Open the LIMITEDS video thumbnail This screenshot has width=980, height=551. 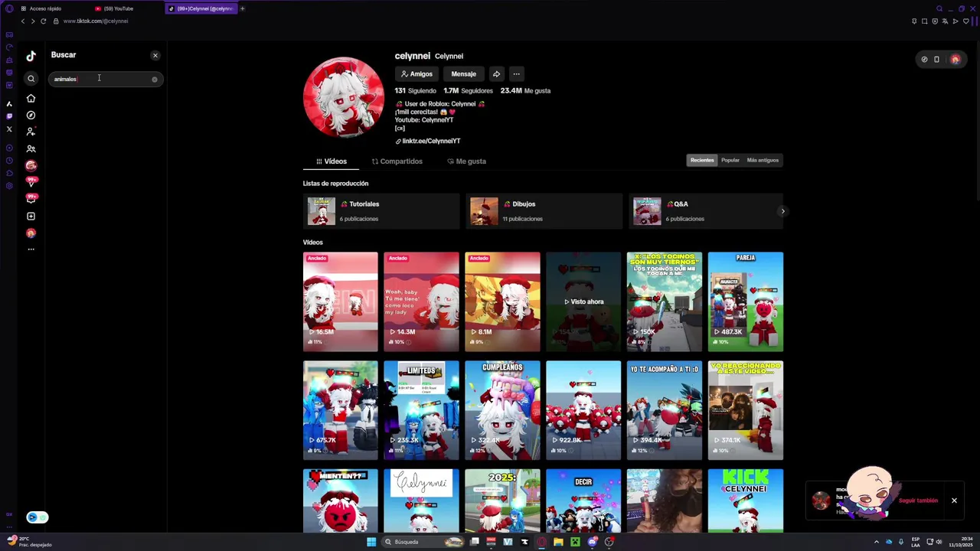tap(421, 410)
